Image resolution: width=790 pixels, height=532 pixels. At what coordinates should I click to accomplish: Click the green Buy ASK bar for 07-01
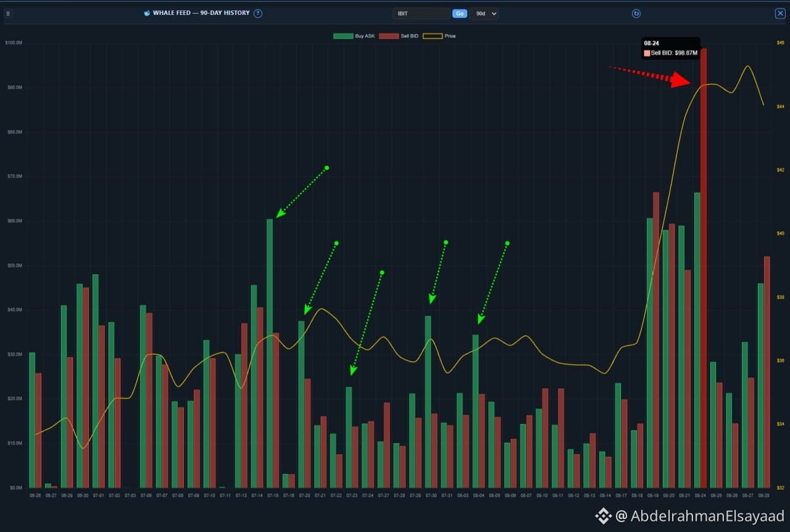pyautogui.click(x=96, y=381)
